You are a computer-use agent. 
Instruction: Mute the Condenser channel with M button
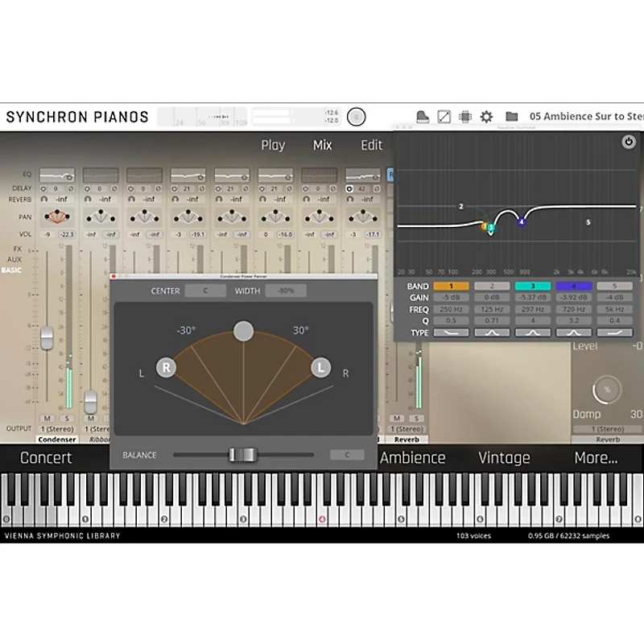pyautogui.click(x=47, y=419)
